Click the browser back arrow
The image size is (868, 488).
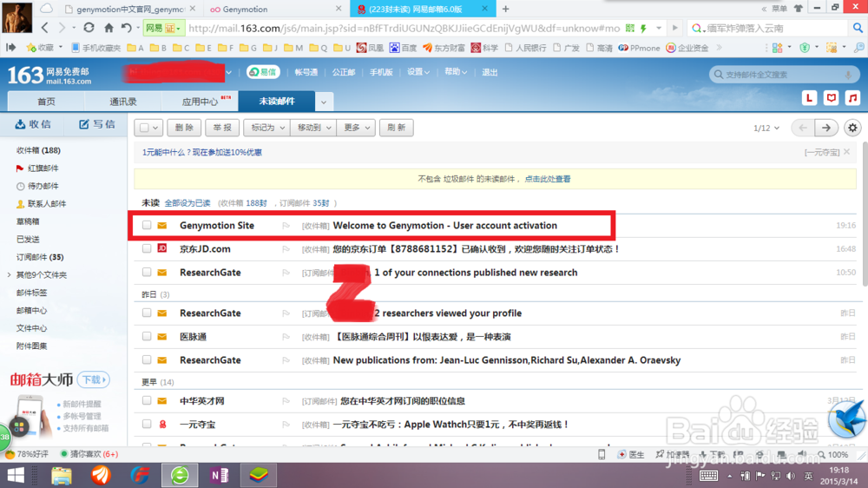pos(45,28)
